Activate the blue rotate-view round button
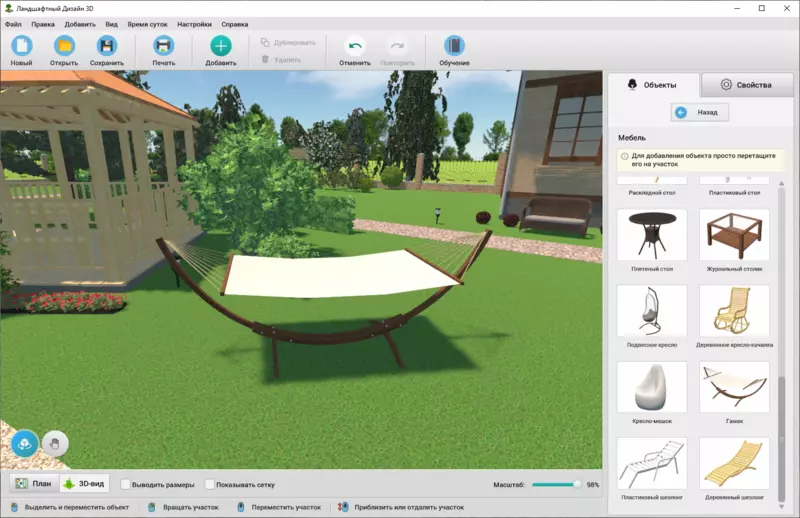 [x=24, y=444]
